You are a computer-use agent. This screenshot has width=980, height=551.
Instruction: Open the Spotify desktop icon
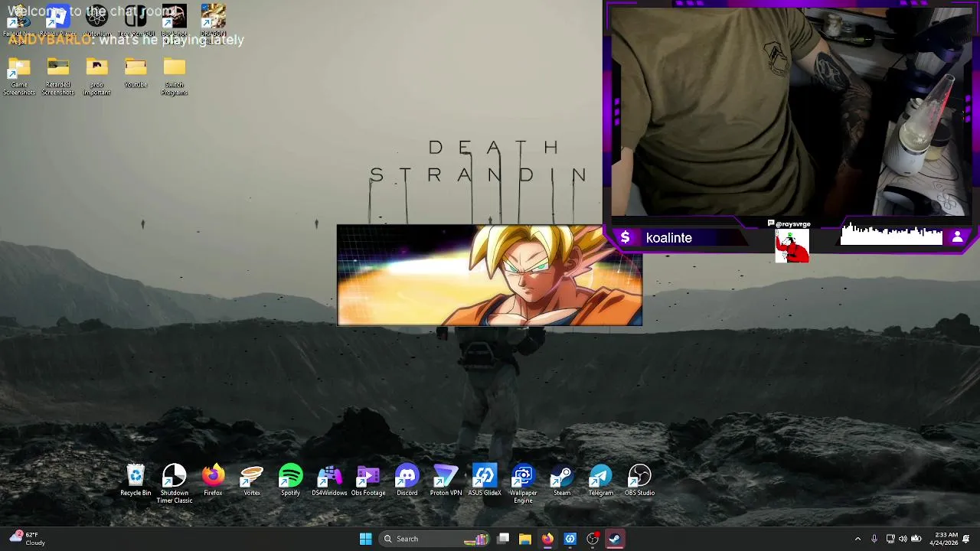(291, 481)
